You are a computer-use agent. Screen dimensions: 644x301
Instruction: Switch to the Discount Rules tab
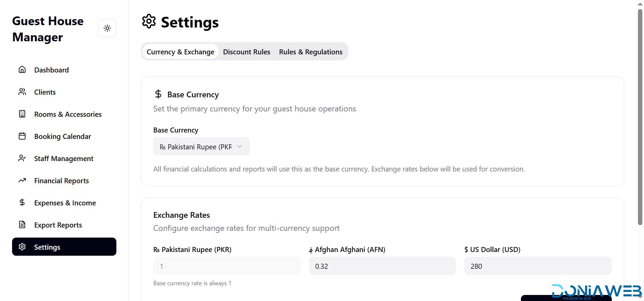(x=247, y=52)
